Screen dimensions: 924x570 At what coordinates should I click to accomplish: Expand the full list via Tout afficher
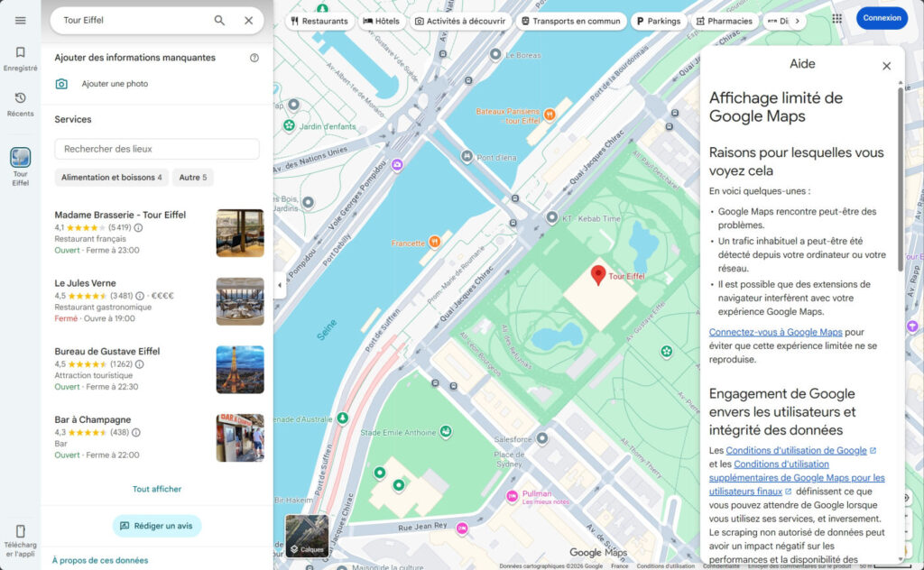[x=156, y=488]
